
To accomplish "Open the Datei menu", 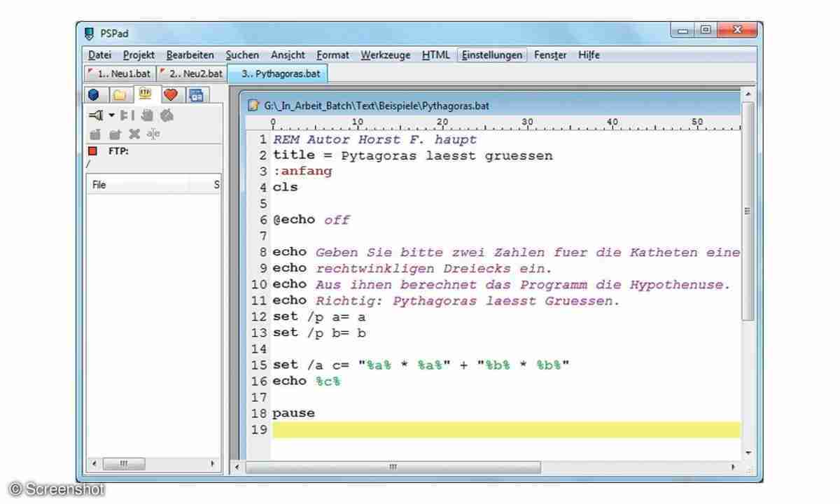I will pos(99,55).
